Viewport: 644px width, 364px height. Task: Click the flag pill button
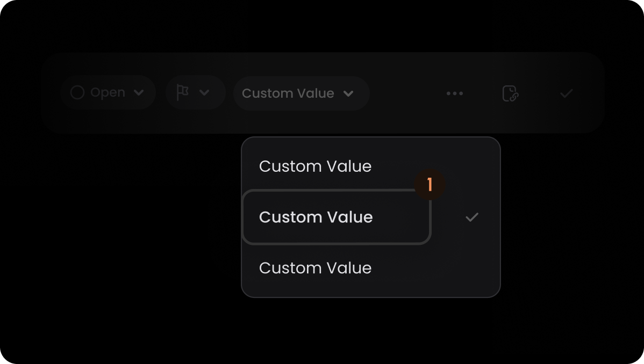[x=196, y=92]
